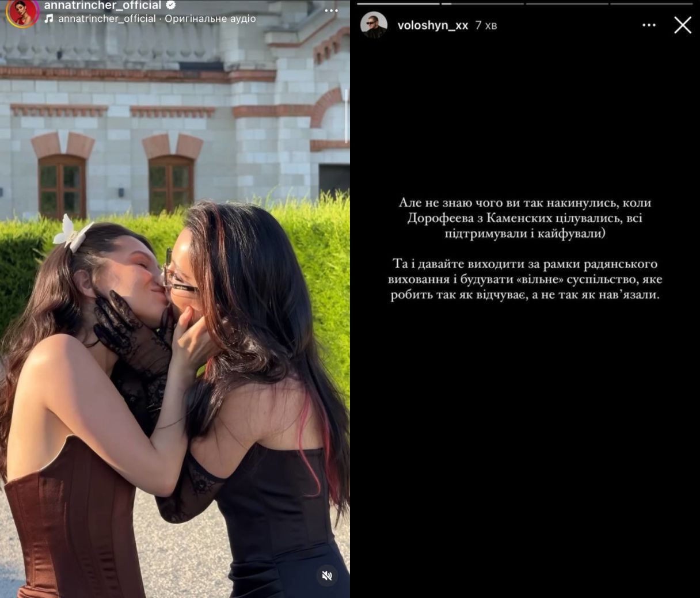
Task: Open the reel's three-dot options menu
Action: click(x=331, y=10)
